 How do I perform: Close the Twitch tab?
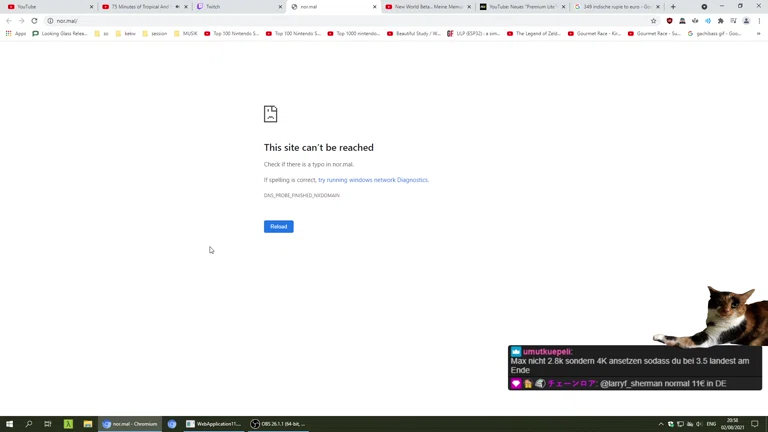point(280,7)
